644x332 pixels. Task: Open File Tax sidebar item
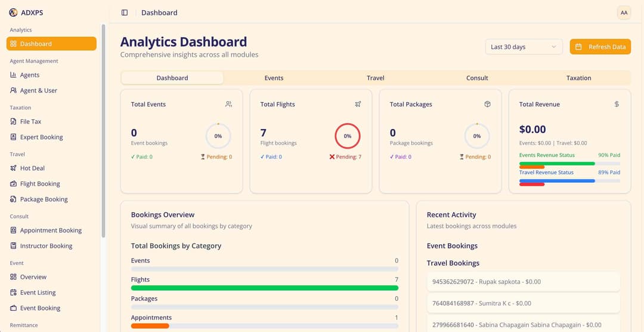30,122
